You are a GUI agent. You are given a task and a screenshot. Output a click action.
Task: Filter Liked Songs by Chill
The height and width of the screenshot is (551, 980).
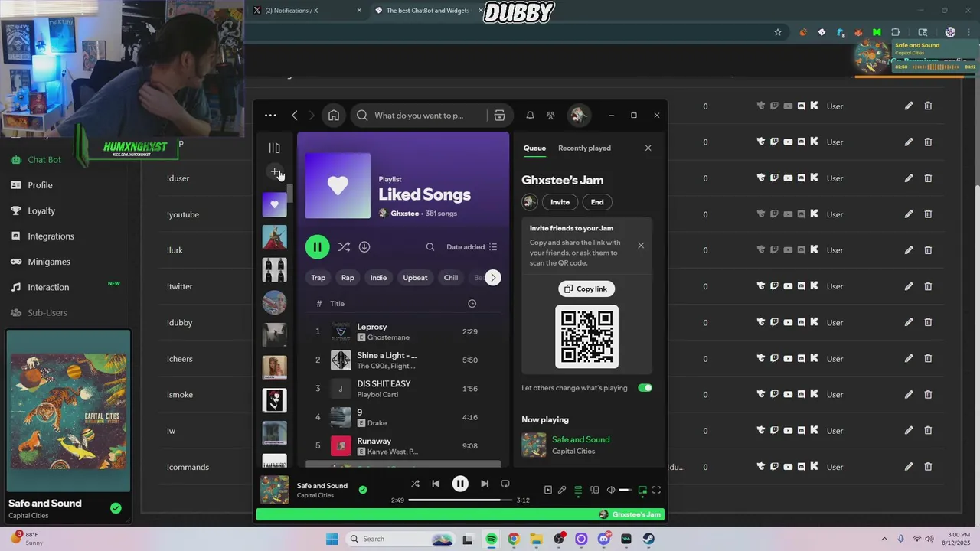451,278
